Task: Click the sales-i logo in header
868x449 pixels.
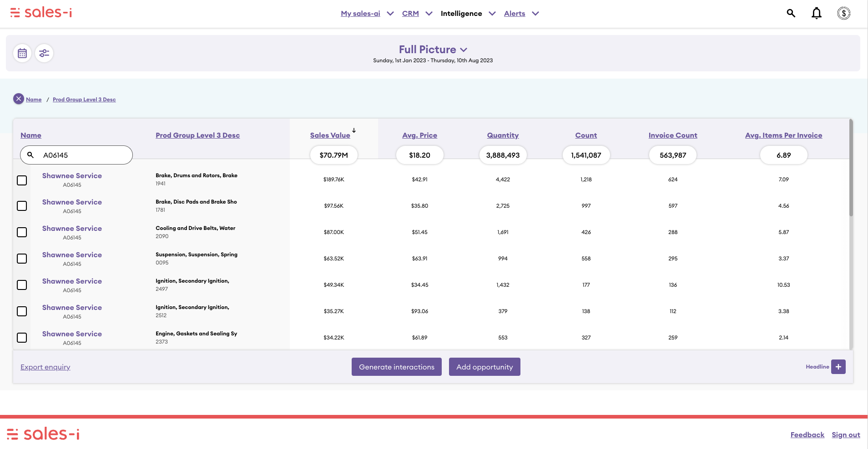Action: (41, 13)
